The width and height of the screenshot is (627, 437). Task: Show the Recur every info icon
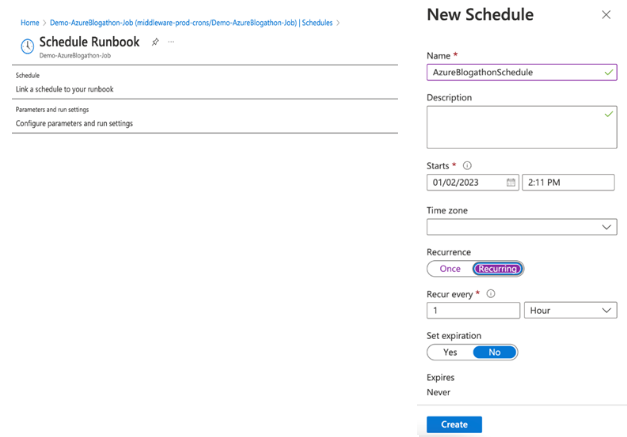point(491,294)
